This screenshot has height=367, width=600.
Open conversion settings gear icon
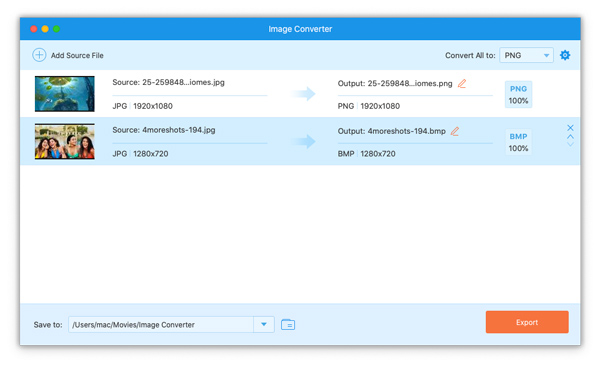[565, 55]
